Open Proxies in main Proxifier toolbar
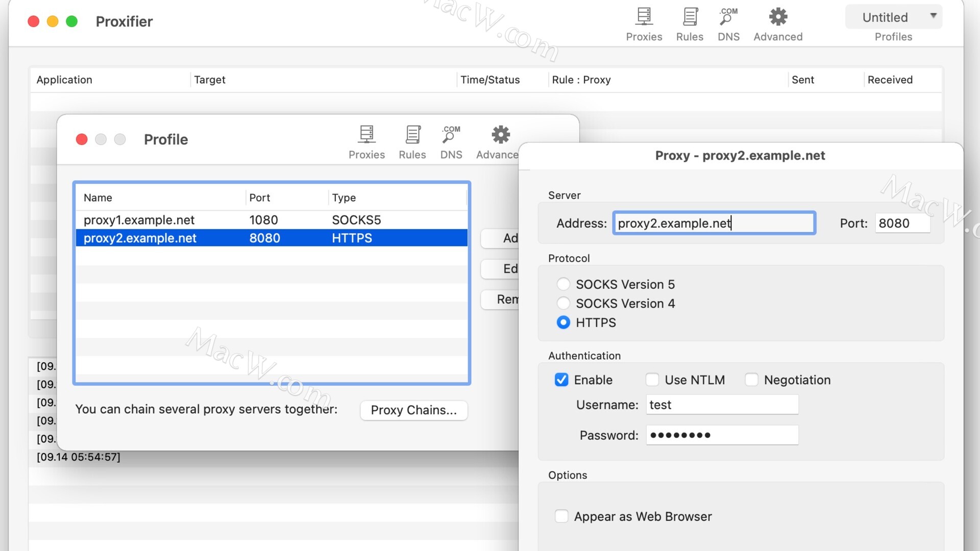This screenshot has height=551, width=980. point(644,18)
